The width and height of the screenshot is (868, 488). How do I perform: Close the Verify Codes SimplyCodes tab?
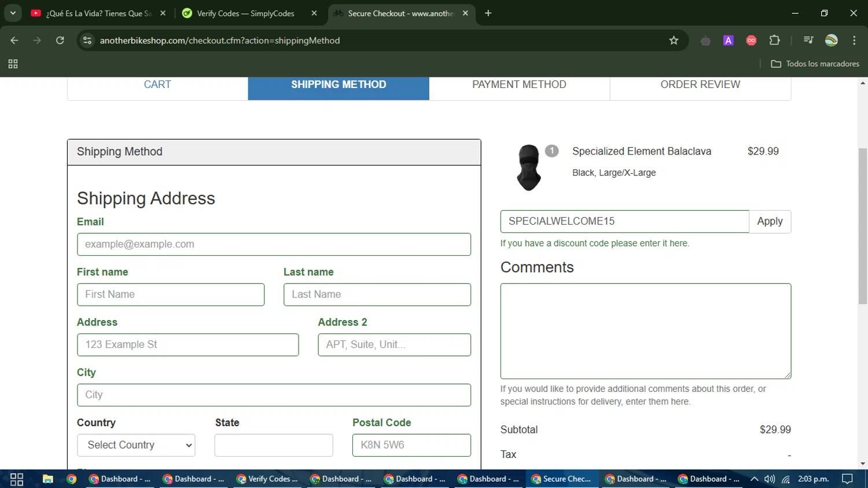coord(314,13)
